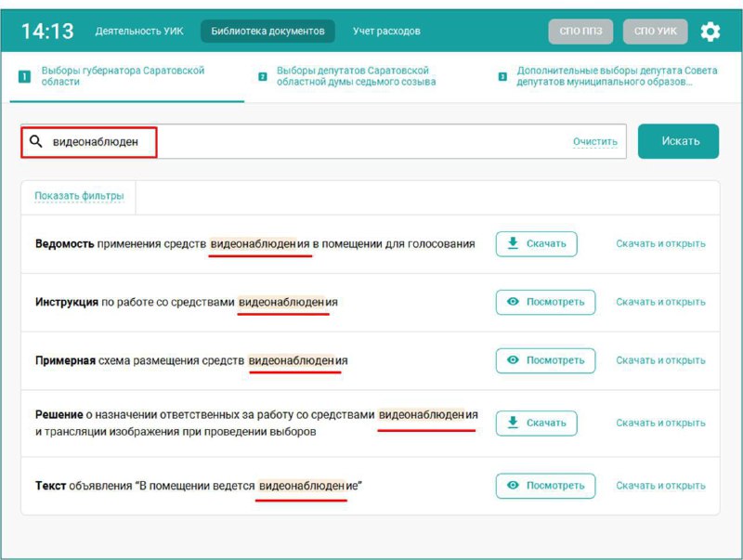The height and width of the screenshot is (560, 743).
Task: Select Дополнительные выборы депутата Совета tab
Action: click(604, 76)
